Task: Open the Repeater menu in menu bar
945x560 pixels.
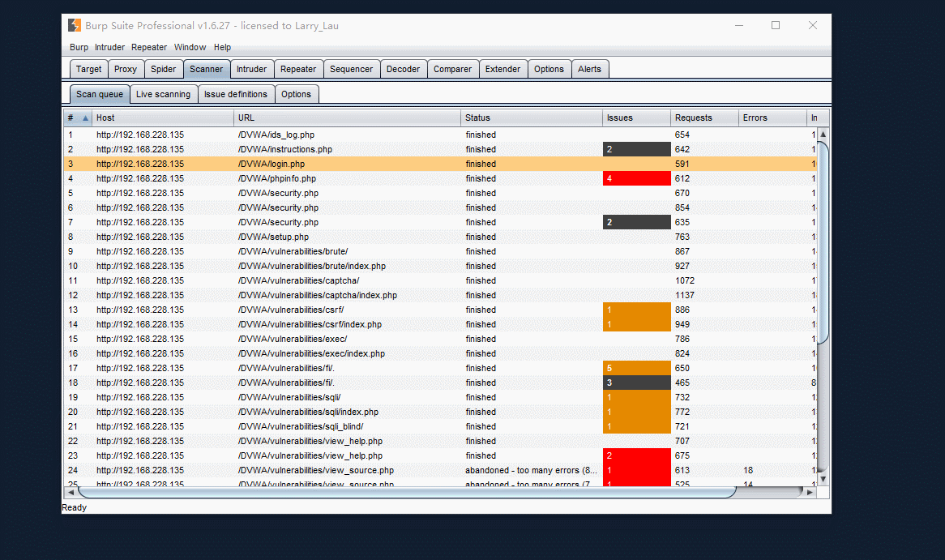Action: coord(149,47)
